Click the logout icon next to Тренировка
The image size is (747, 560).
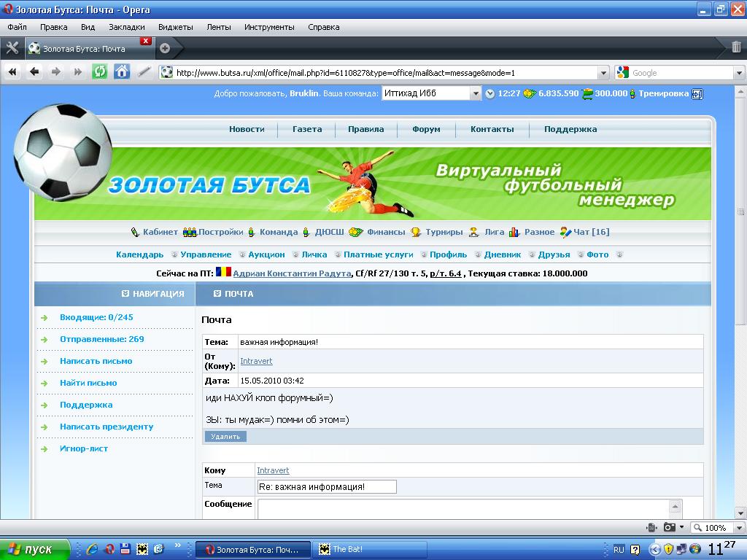coord(697,94)
